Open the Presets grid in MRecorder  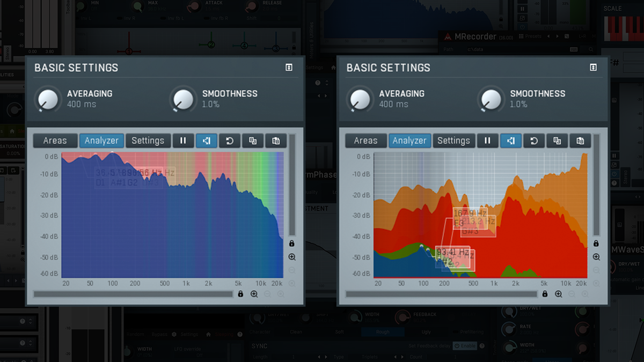coord(521,36)
